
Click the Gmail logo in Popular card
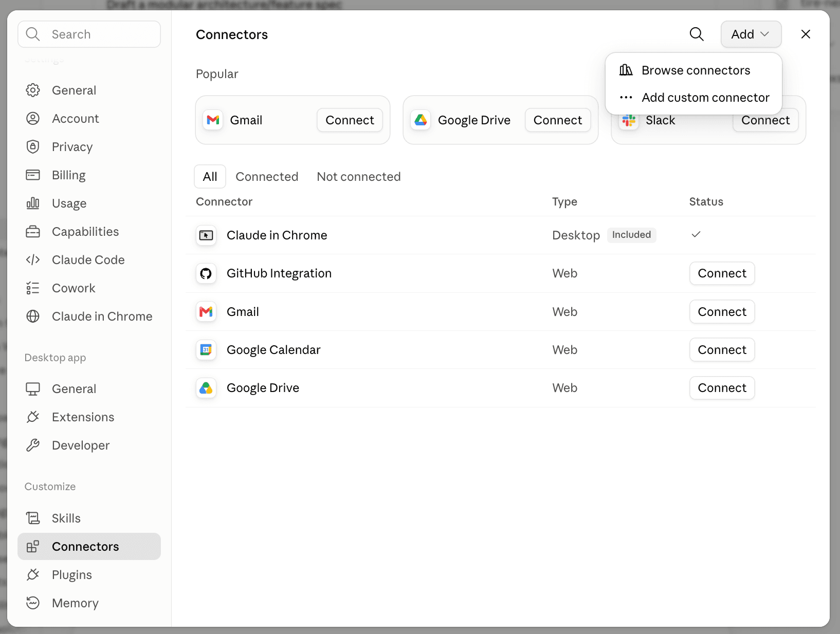tap(213, 120)
